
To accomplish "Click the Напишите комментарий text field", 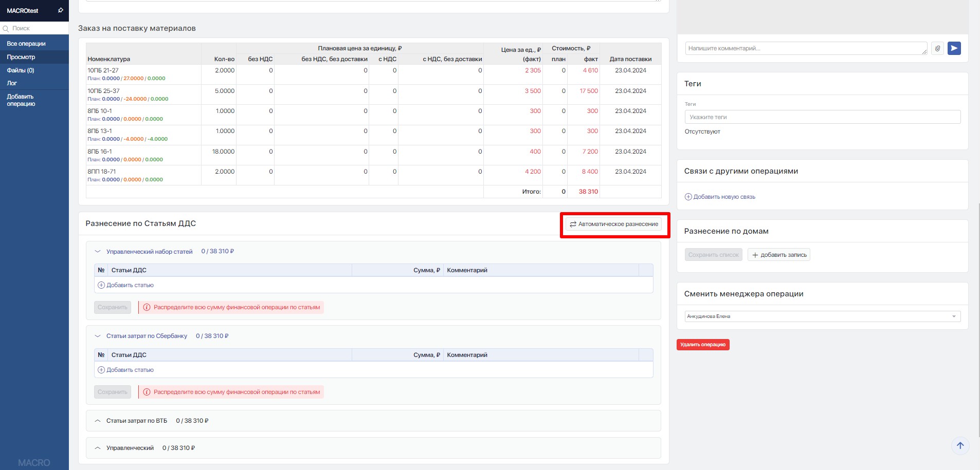I will pos(805,48).
